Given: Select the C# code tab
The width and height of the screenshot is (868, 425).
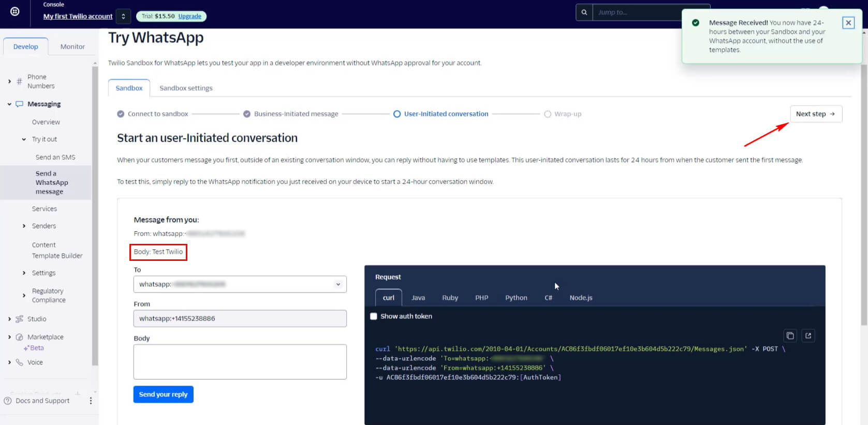Looking at the screenshot, I should tap(548, 298).
